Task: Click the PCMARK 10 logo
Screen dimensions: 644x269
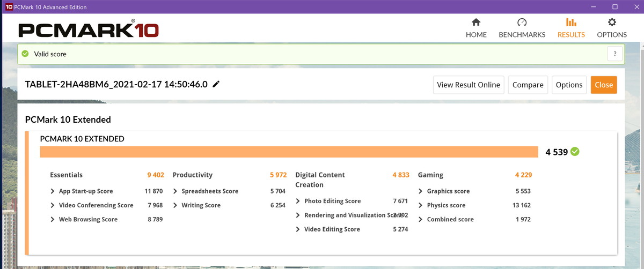Action: (x=89, y=29)
